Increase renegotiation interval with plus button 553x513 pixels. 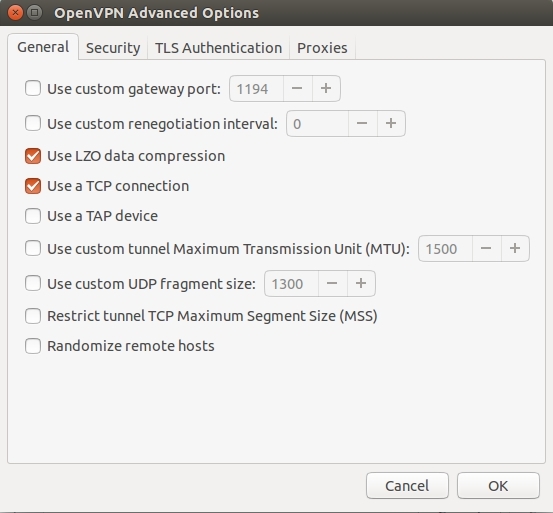391,123
